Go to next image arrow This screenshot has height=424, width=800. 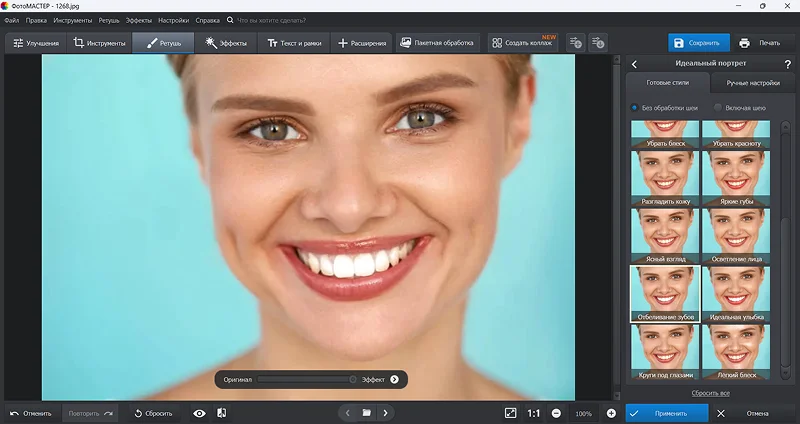pos(386,413)
